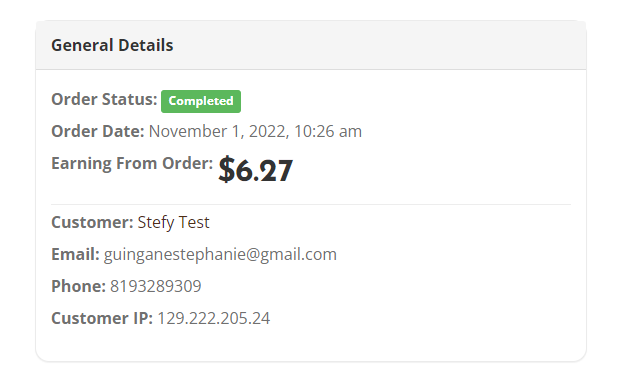Click the 2022 year in order date
The width and height of the screenshot is (624, 375).
(x=269, y=131)
